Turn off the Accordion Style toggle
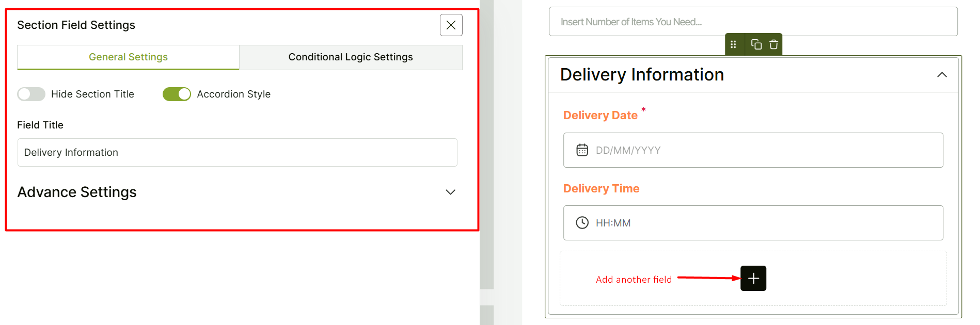The height and width of the screenshot is (325, 980). tap(177, 94)
